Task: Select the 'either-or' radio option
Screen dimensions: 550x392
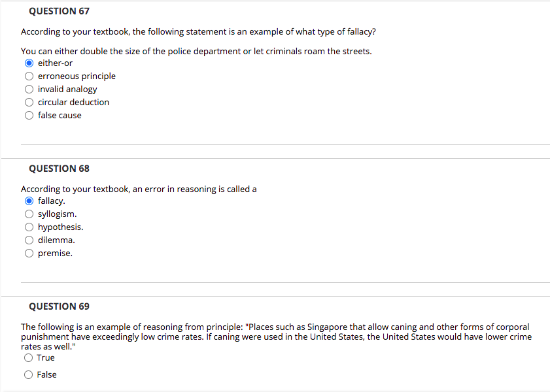Action: [x=29, y=63]
